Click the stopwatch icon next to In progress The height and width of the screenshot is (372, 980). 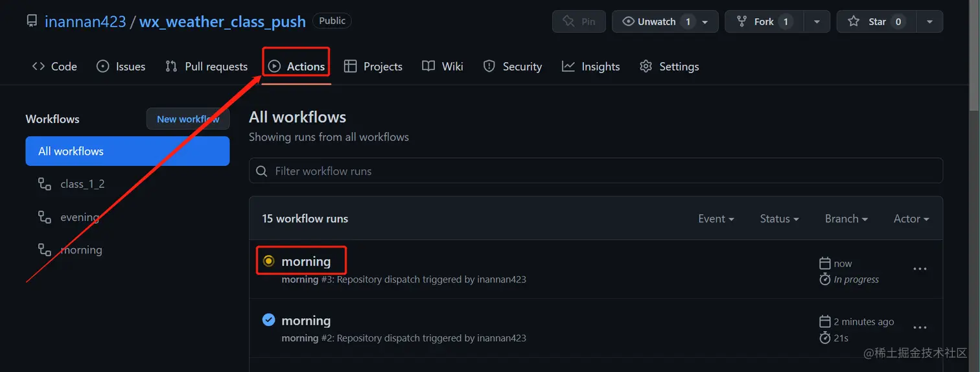click(x=825, y=279)
